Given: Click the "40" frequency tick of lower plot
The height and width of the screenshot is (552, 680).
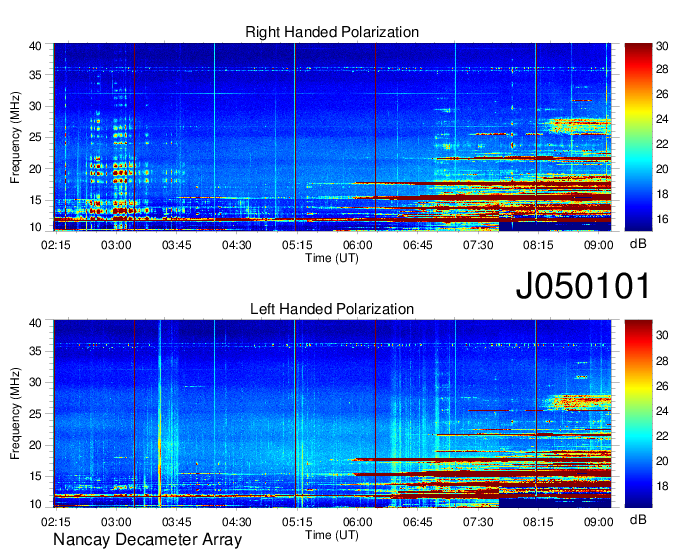Looking at the screenshot, I should coord(35,323).
